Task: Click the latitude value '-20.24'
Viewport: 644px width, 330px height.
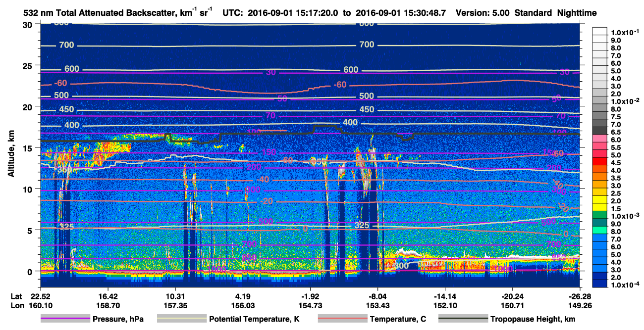Action: pyautogui.click(x=513, y=297)
